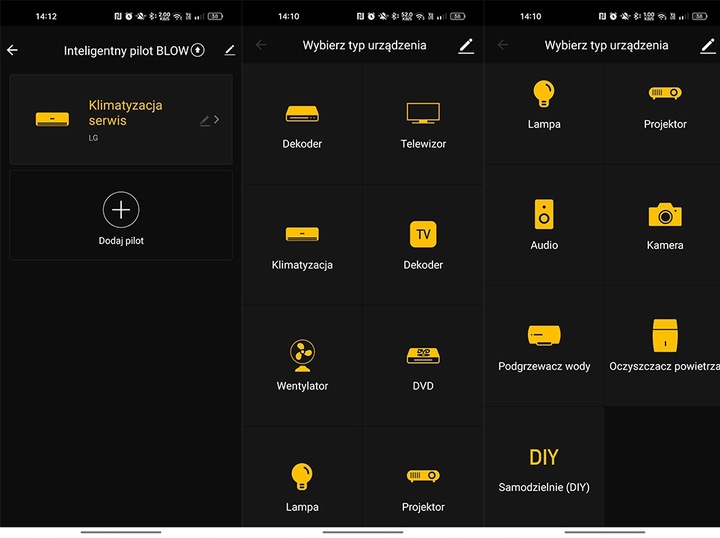Choose Klimatyzacja in device type grid

(302, 244)
